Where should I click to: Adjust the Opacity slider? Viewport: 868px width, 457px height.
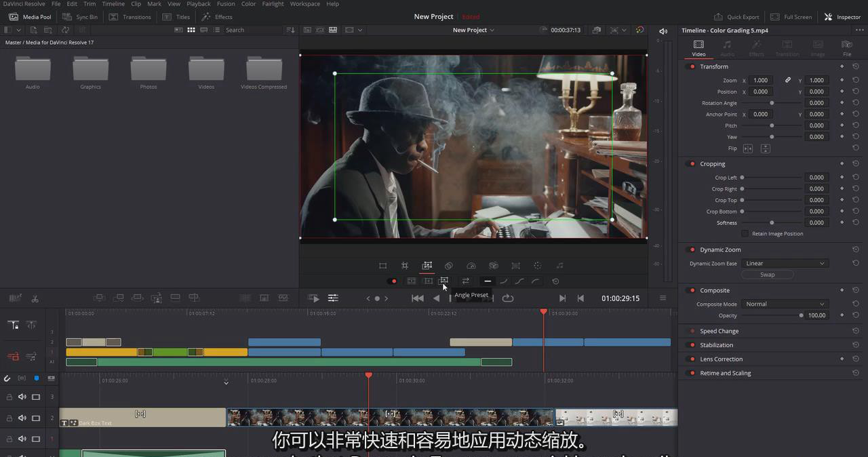(772, 315)
